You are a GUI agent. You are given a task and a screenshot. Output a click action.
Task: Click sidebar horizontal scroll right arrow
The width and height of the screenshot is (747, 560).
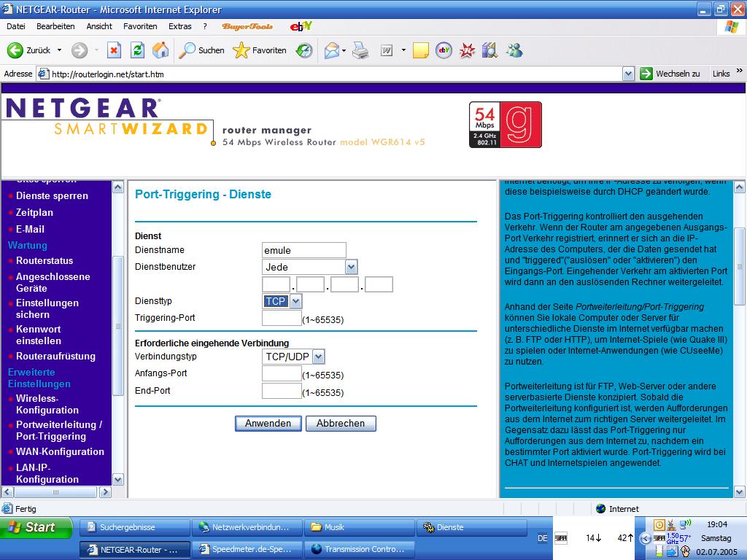tap(105, 491)
